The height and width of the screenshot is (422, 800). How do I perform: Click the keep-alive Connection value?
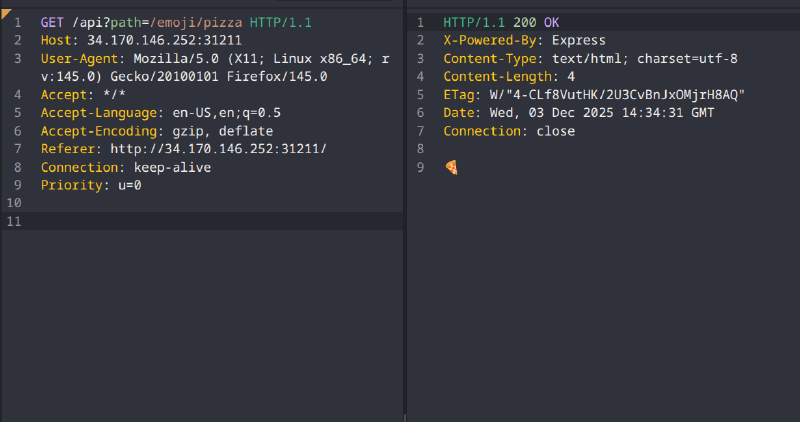(x=172, y=167)
